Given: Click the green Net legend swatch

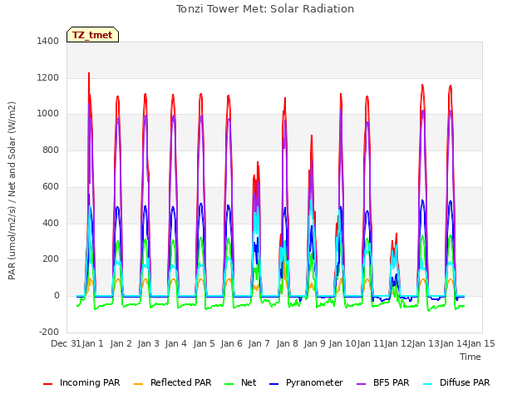Looking at the screenshot, I should pyautogui.click(x=229, y=384).
